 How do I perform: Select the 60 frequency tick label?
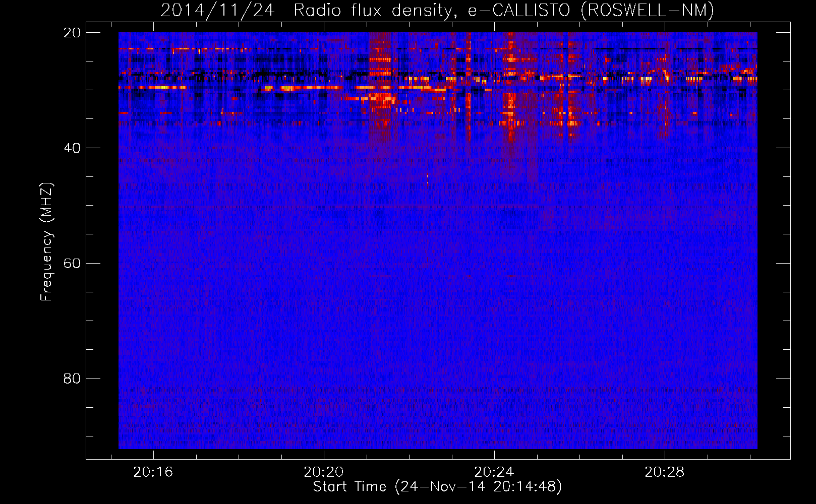tap(72, 264)
